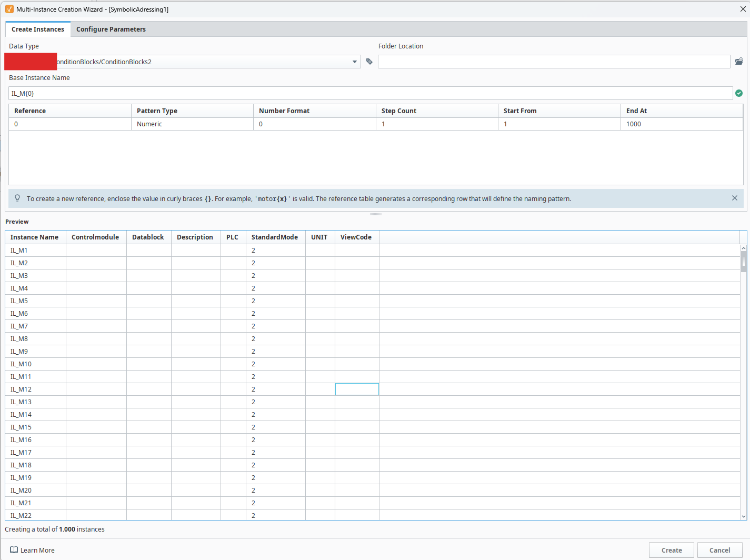Click the StandardMode column header

click(x=276, y=237)
